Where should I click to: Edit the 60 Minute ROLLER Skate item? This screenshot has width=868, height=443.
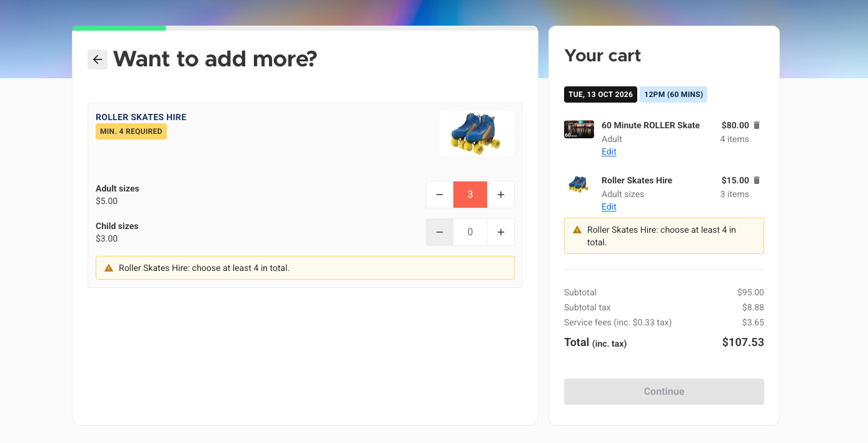tap(609, 151)
